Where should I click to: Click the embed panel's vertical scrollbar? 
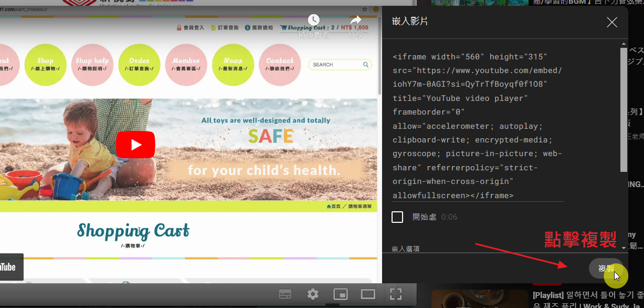624,109
